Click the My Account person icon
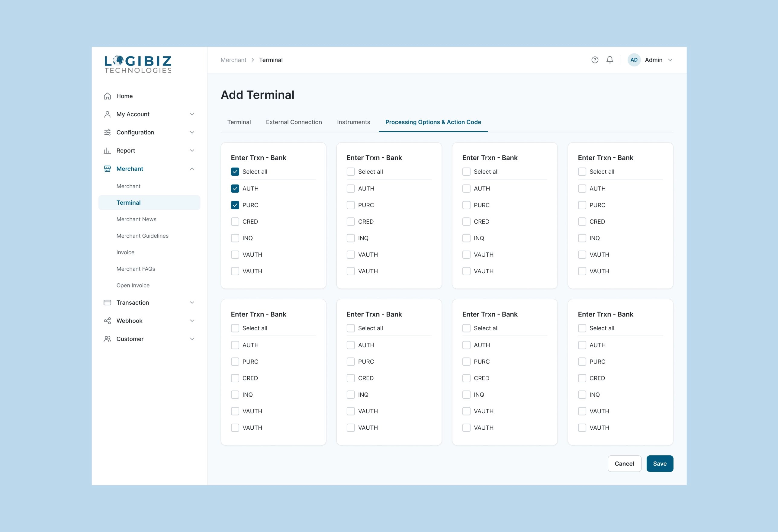Viewport: 778px width, 532px height. pos(107,114)
